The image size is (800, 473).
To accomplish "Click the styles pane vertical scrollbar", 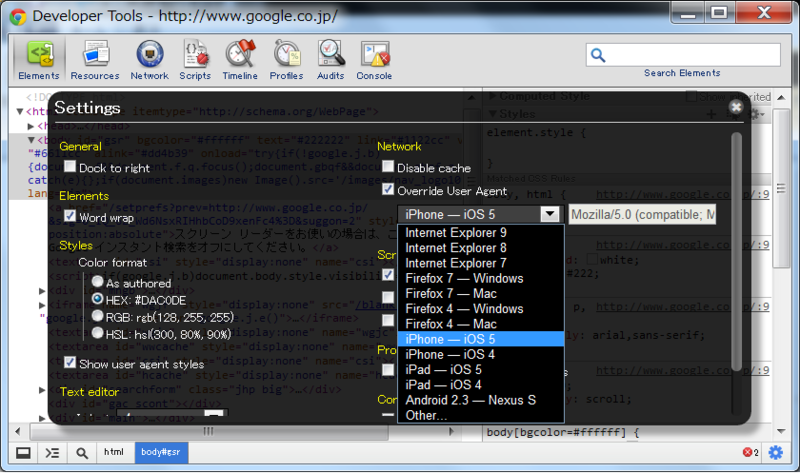I will point(781,188).
